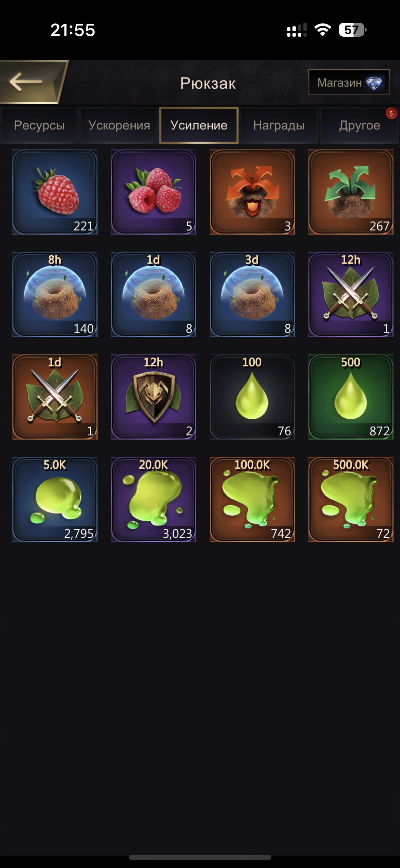Open the 5.0K slime item

pos(55,500)
